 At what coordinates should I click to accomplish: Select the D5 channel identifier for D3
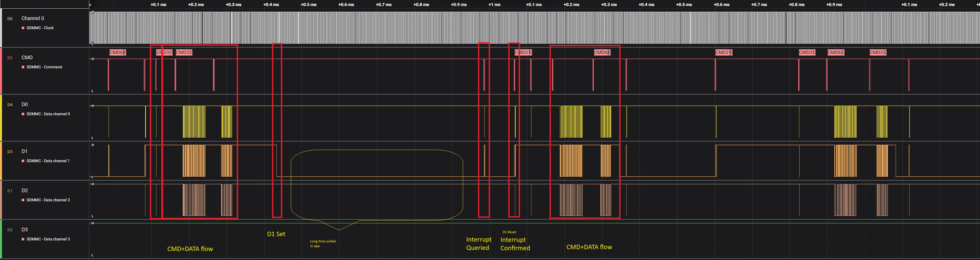[9, 229]
